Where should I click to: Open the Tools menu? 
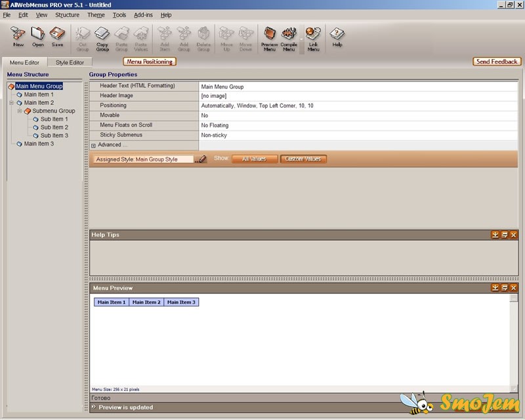pyautogui.click(x=119, y=14)
